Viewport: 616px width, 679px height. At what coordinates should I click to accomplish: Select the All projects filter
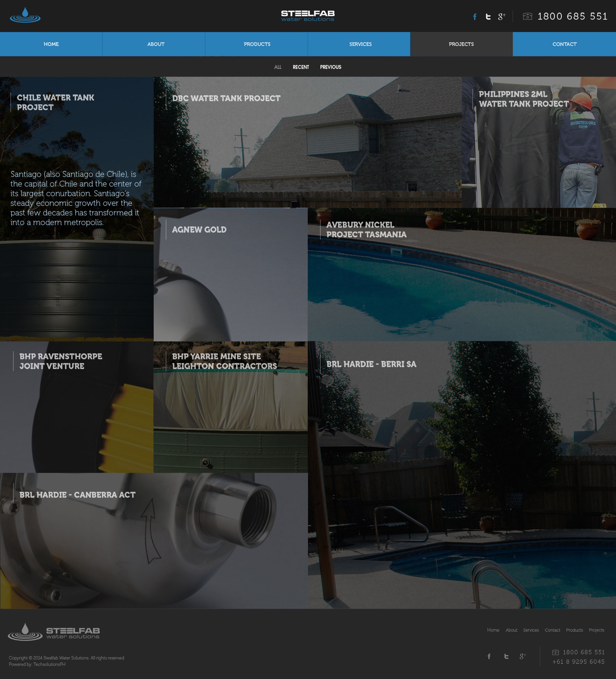[x=278, y=67]
